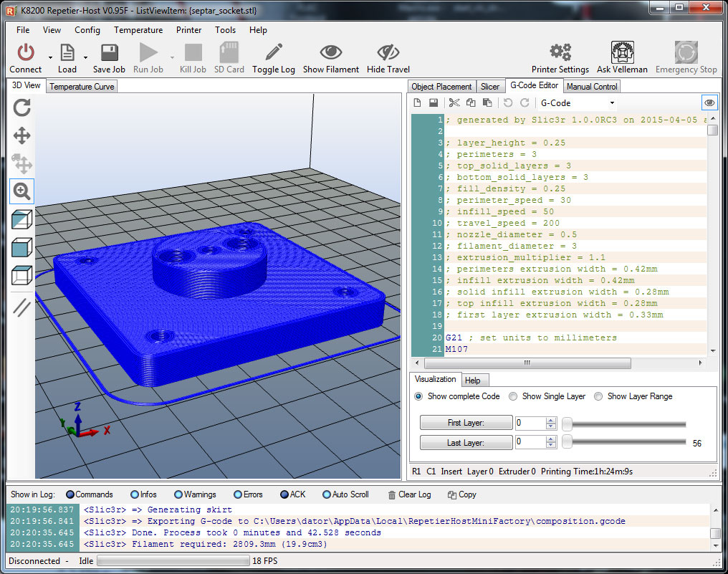Click the G-Code editor horizontal scrollbar
728x574 pixels.
pyautogui.click(x=527, y=363)
